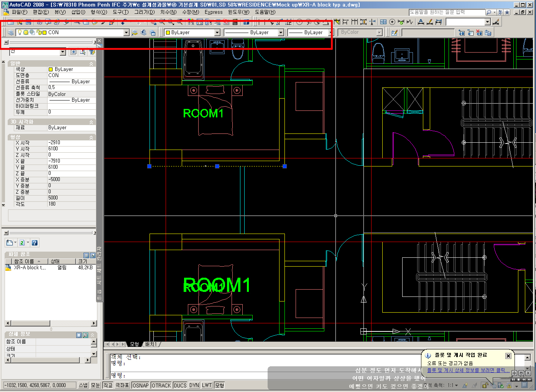Viewport: 536px width, 392px height.
Task: Expand the ByLayer color dropdown
Action: pyautogui.click(x=217, y=33)
